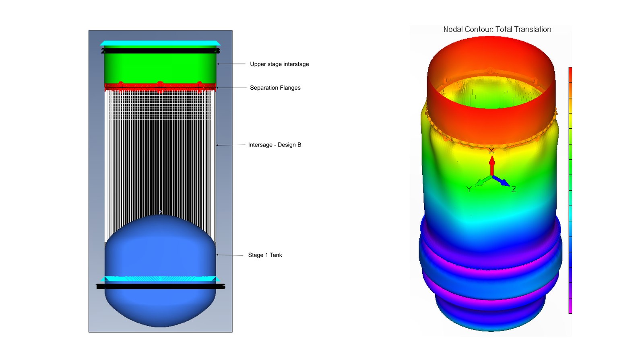Click the 'Nodal Contour: Total Translation' title
Viewport: 644px width, 362px height.
(497, 29)
